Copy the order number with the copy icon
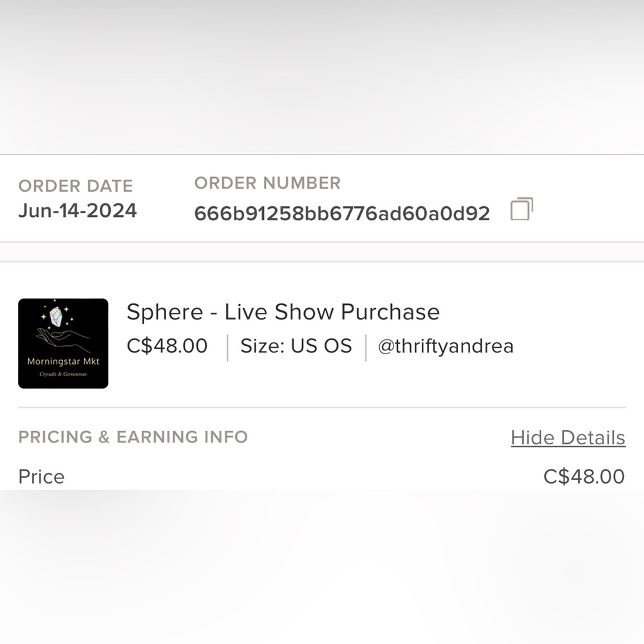The height and width of the screenshot is (644, 644). (x=522, y=209)
